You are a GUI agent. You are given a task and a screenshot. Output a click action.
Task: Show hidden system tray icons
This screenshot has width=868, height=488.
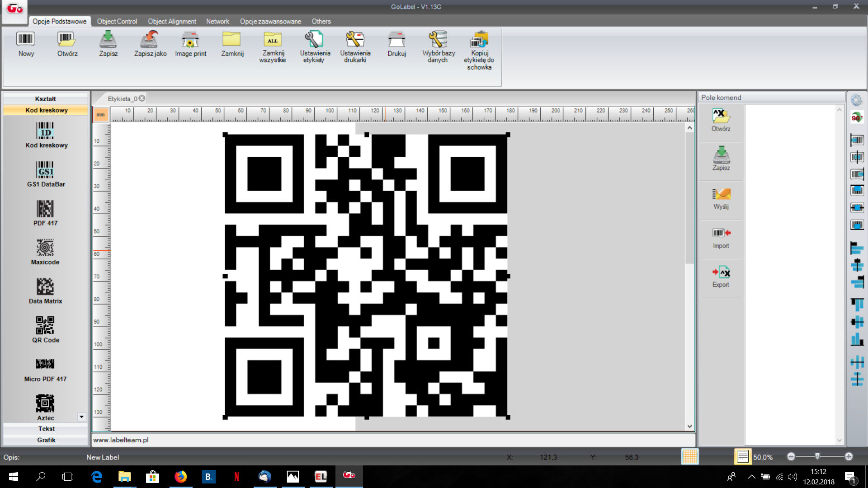(751, 477)
